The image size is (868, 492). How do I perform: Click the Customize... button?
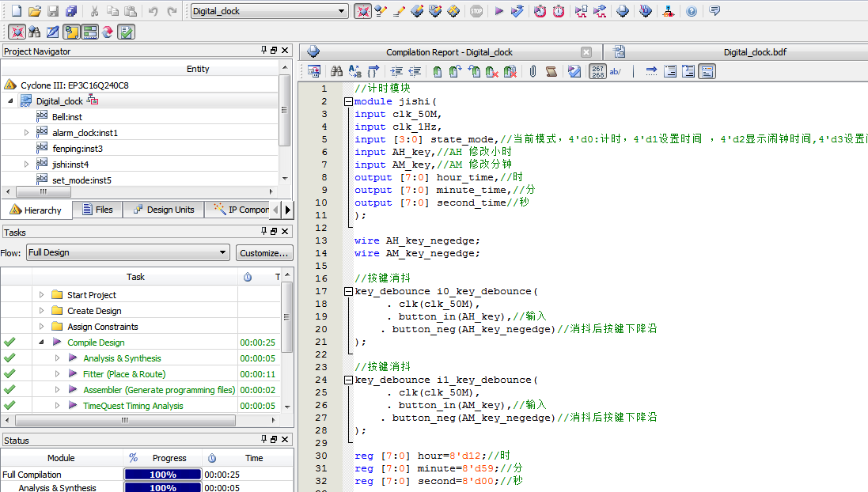pos(264,253)
